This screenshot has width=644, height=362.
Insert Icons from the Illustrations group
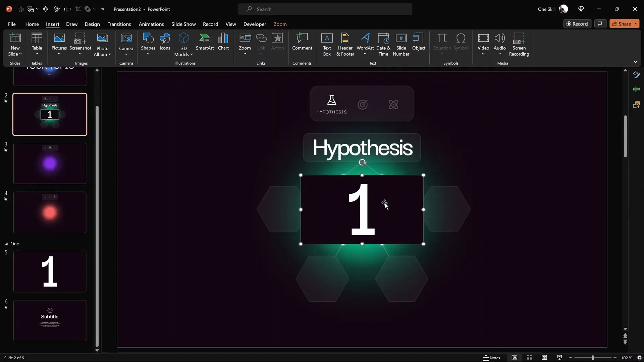(165, 42)
